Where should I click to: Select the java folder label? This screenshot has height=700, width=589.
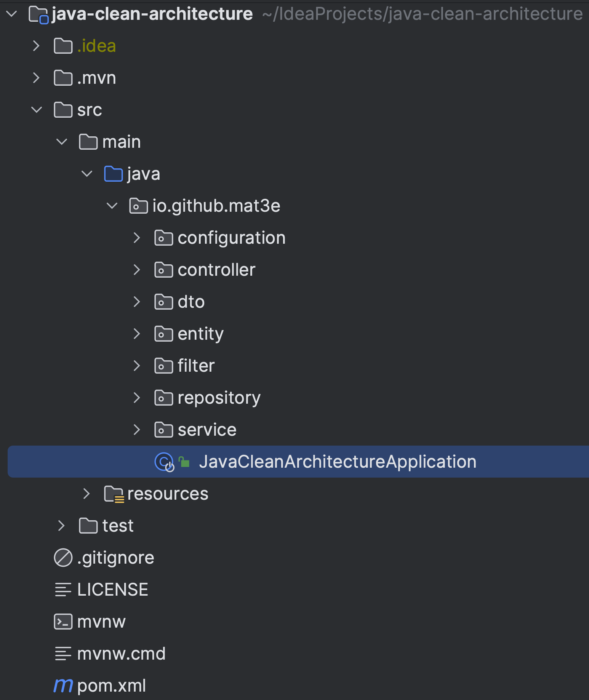click(144, 174)
